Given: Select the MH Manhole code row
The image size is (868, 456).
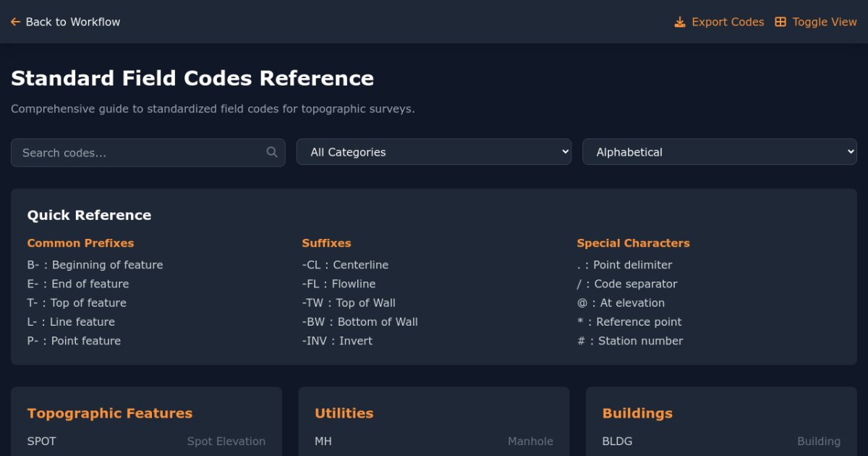Looking at the screenshot, I should pyautogui.click(x=434, y=442).
